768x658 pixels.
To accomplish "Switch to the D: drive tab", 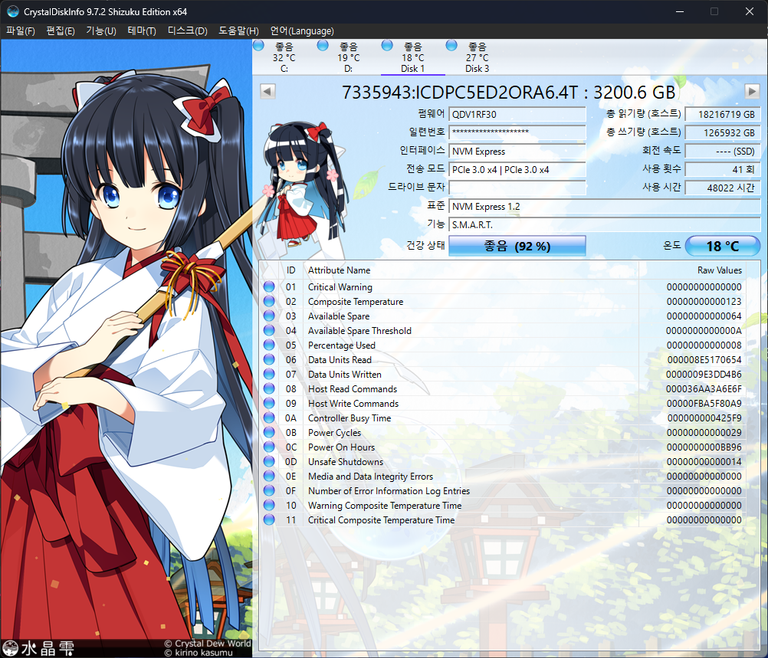I will click(348, 57).
